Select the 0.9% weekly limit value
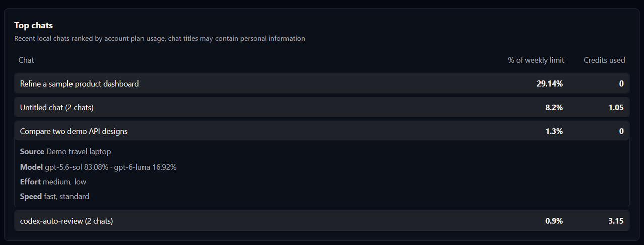 point(554,221)
